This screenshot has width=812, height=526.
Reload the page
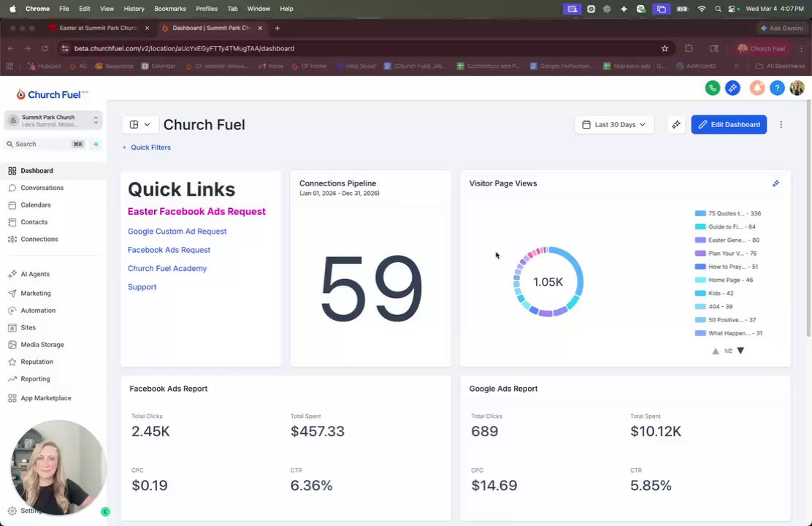45,48
